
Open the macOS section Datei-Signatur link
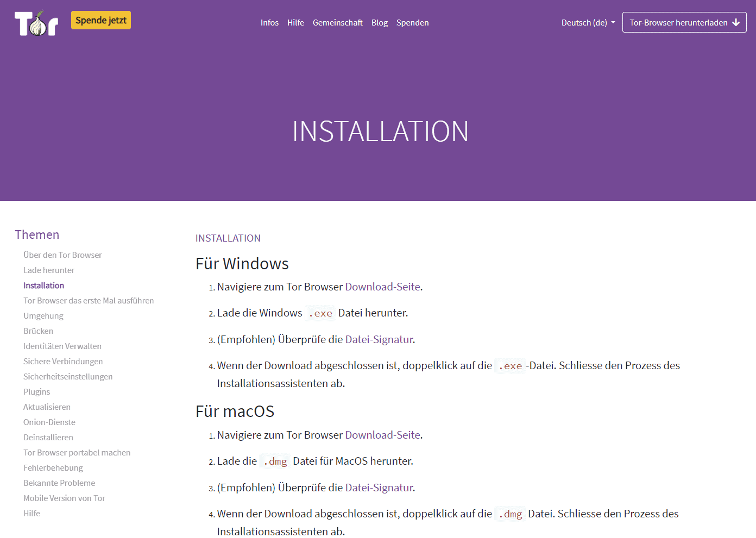(x=379, y=488)
